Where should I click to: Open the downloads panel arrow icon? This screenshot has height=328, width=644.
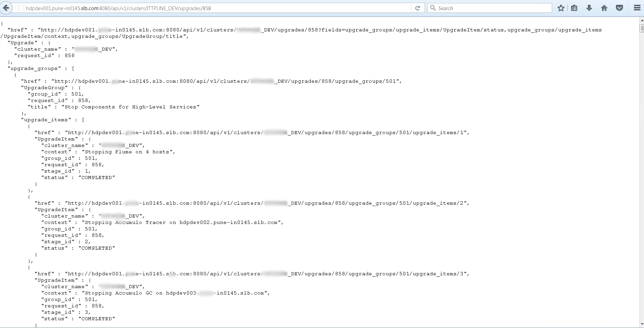coord(589,8)
